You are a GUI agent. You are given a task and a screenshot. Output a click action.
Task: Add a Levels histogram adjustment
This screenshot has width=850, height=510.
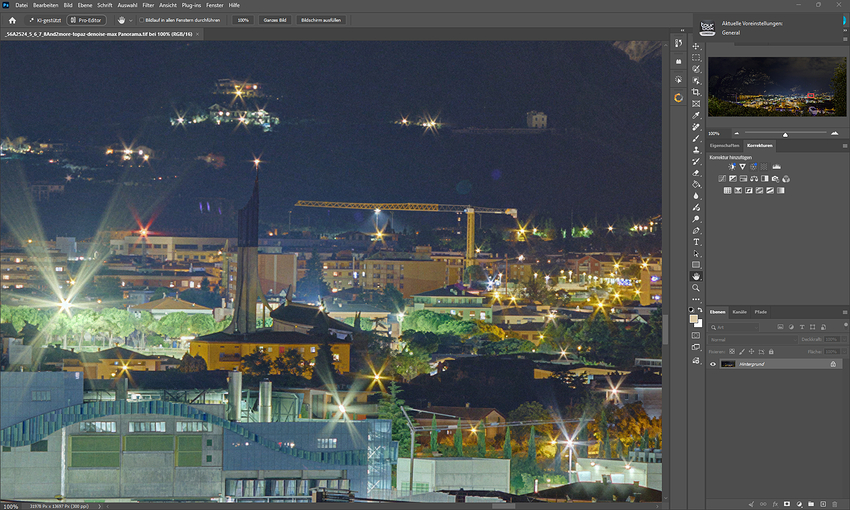click(776, 166)
